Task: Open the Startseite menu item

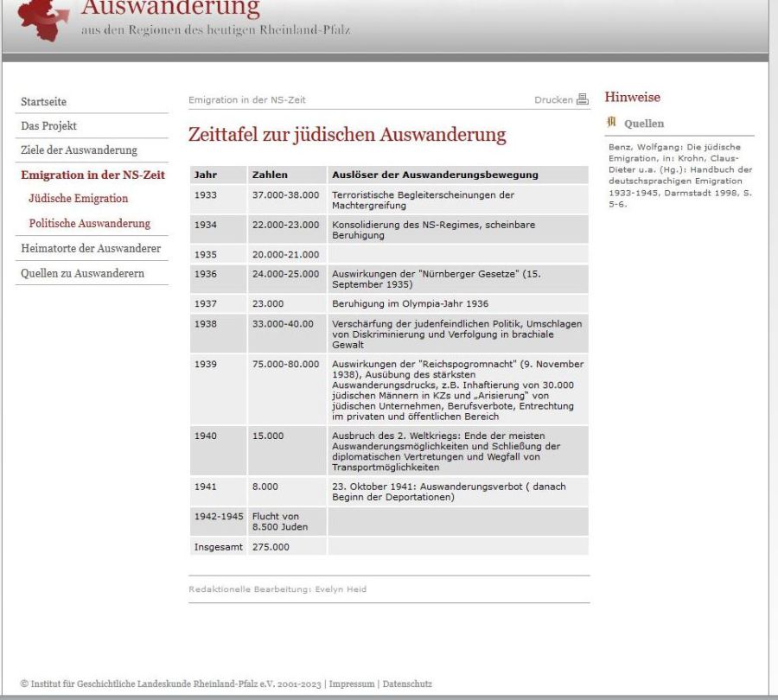Action: pos(43,102)
